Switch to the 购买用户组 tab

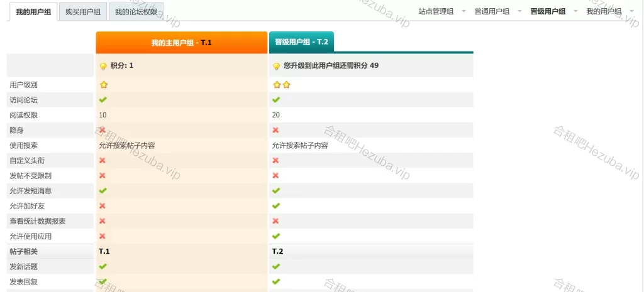(x=83, y=11)
